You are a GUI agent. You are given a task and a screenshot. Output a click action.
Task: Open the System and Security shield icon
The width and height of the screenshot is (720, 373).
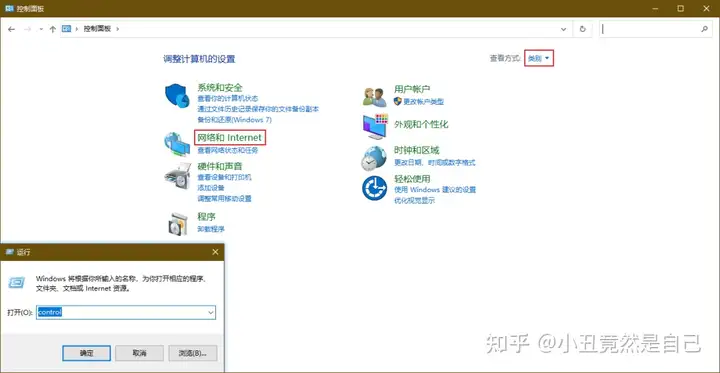177,96
